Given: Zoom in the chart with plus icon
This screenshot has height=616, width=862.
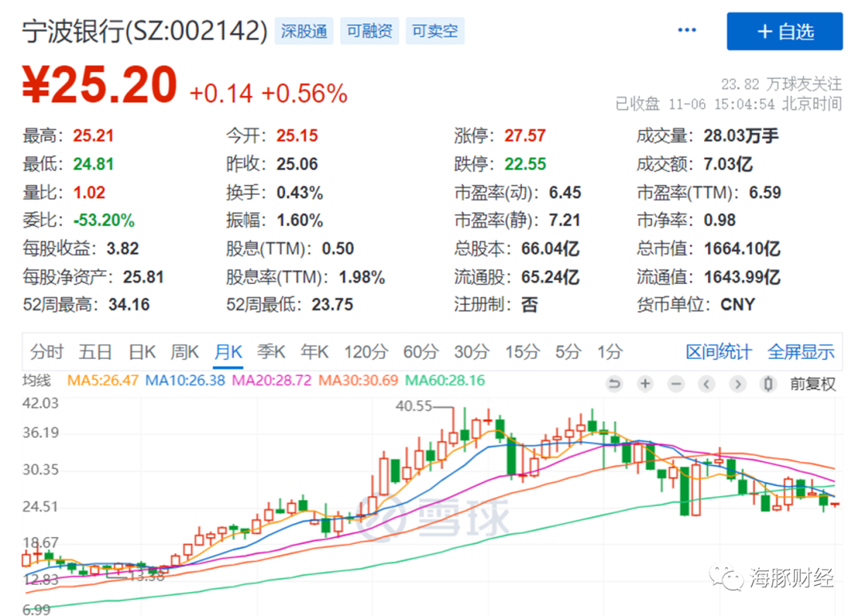Looking at the screenshot, I should click(645, 384).
